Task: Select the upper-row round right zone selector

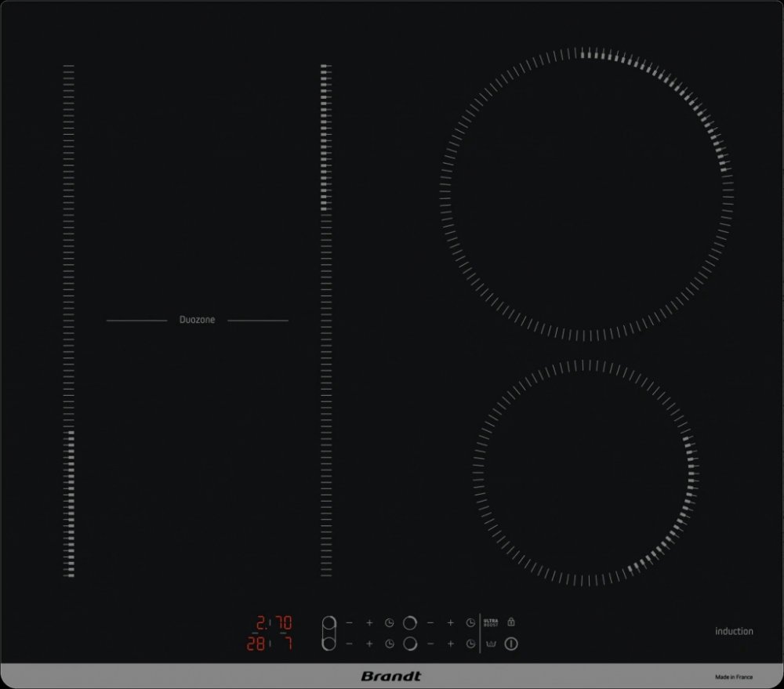Action: (x=409, y=623)
